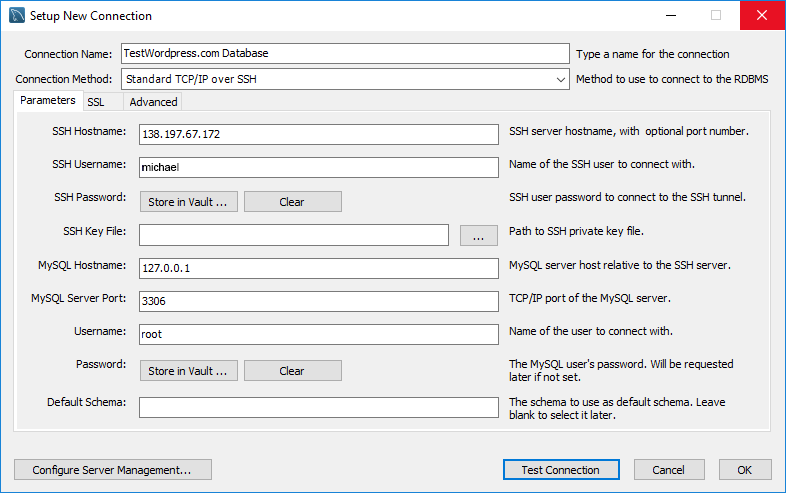
Task: Switch to the SSL tab
Action: point(96,102)
